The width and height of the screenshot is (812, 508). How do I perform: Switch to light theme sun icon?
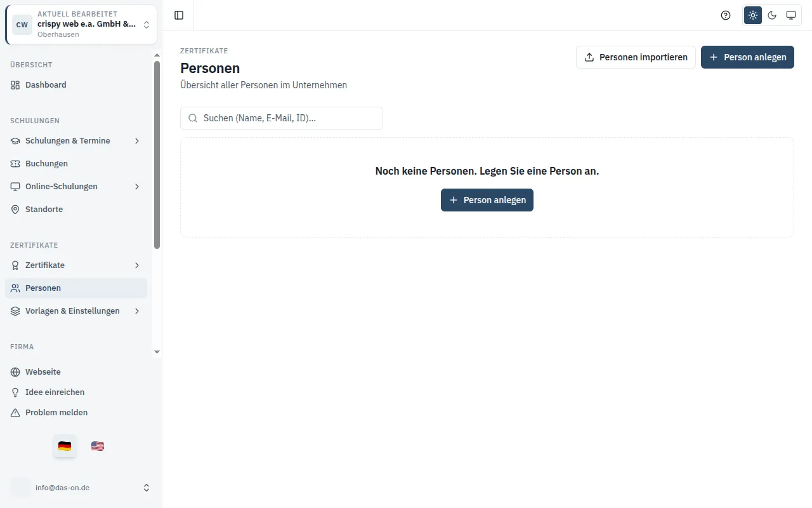pos(753,15)
